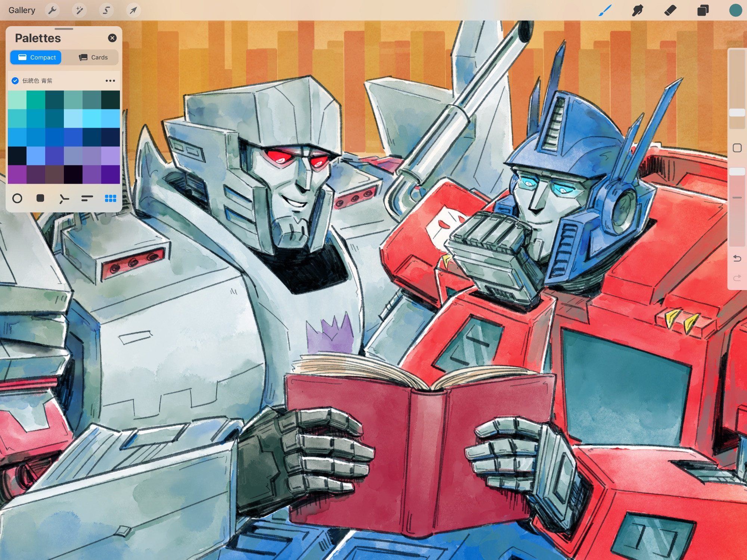Open the active color circle

735,10
